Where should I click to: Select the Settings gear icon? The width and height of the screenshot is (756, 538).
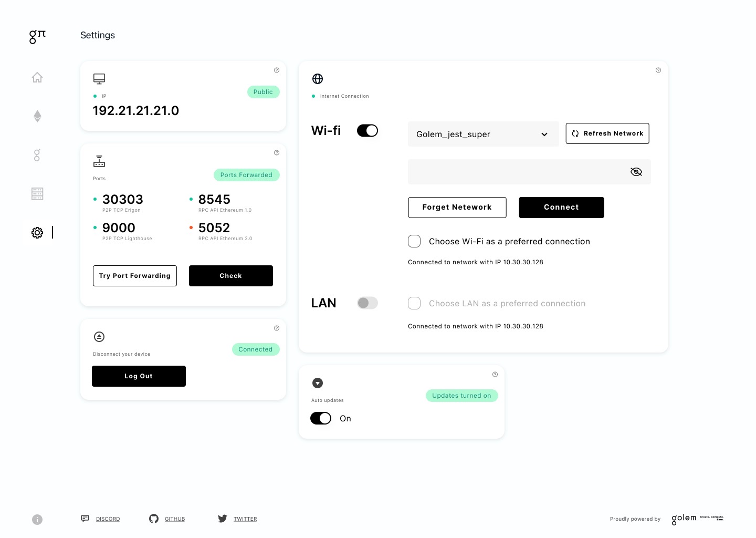(37, 233)
